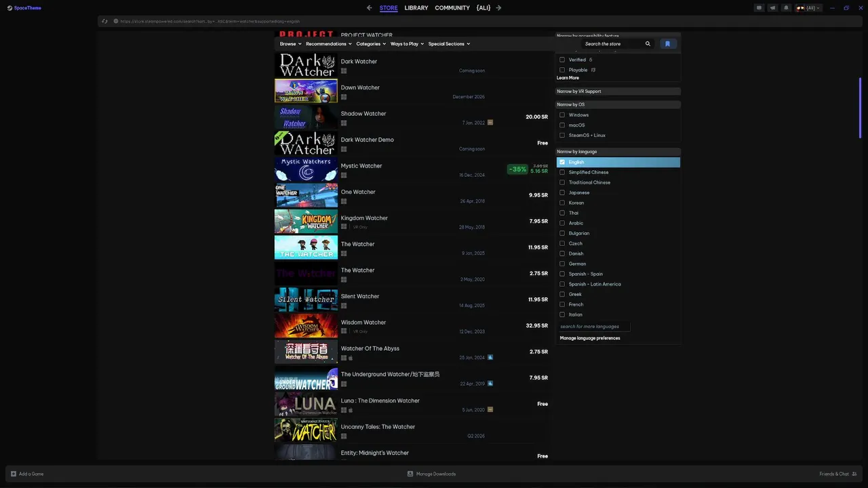Click the search for more languages field
Viewport: 868px width, 488px height.
pos(593,327)
